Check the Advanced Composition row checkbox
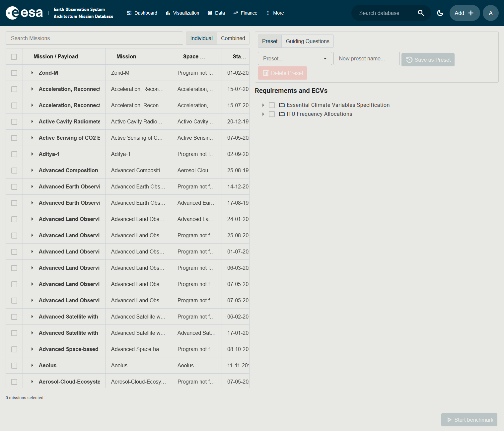This screenshot has height=431, width=504. (x=14, y=171)
